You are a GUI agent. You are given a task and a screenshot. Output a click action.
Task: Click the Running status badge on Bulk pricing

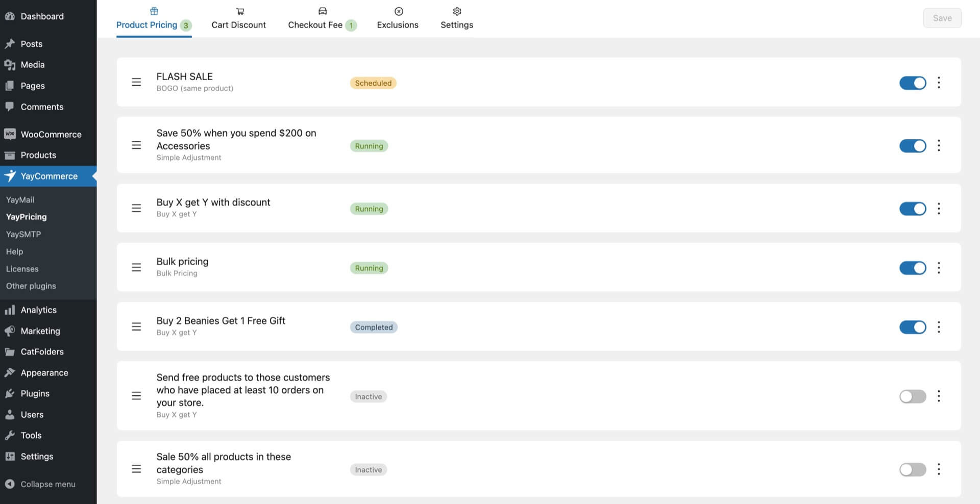point(369,268)
